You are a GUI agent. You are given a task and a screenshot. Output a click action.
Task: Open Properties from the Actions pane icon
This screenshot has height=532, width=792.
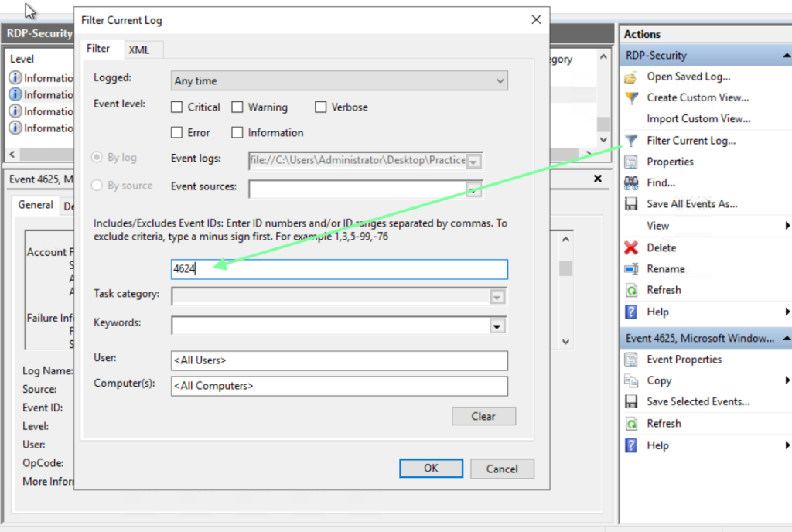coord(631,162)
